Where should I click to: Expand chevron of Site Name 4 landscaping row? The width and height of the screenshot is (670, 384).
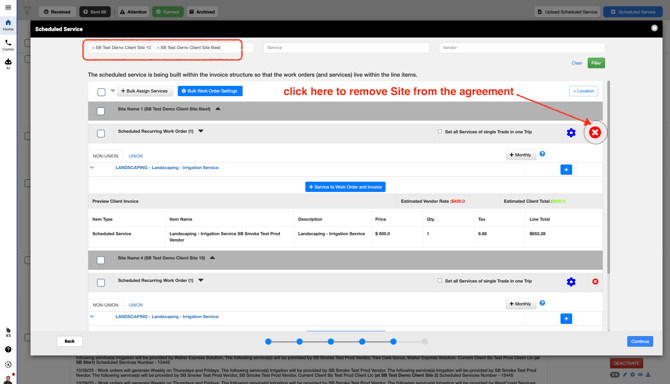point(92,317)
